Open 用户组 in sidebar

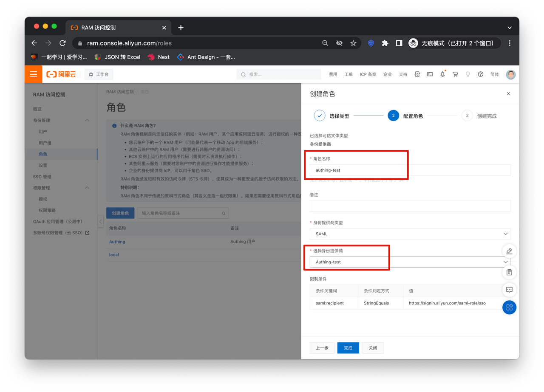click(x=45, y=143)
